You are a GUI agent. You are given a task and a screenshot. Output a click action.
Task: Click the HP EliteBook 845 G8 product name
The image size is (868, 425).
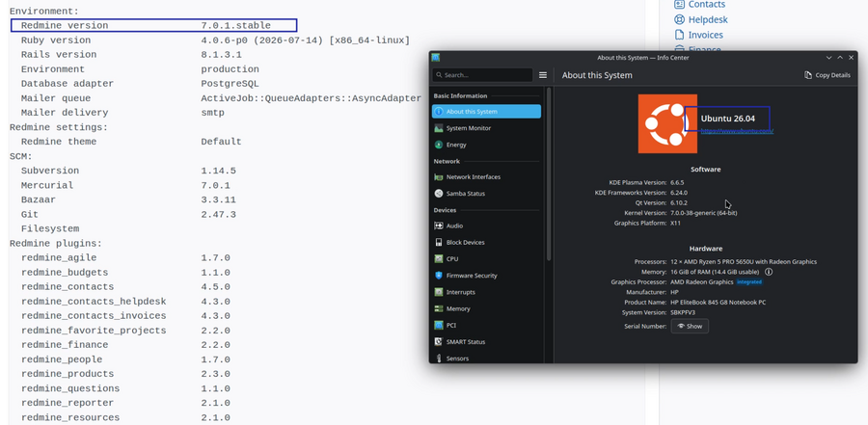718,303
